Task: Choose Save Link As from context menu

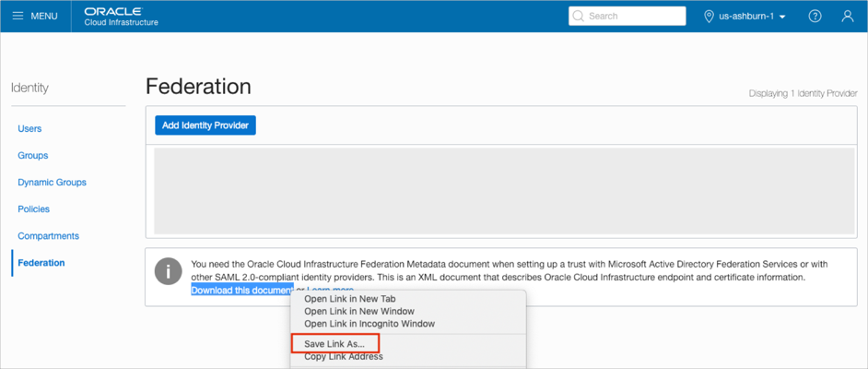Action: point(334,344)
